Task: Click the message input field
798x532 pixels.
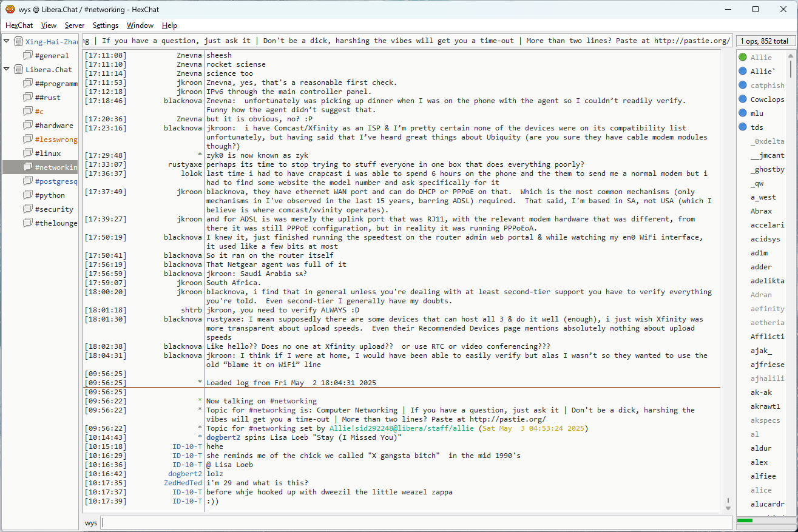Action: click(x=416, y=523)
